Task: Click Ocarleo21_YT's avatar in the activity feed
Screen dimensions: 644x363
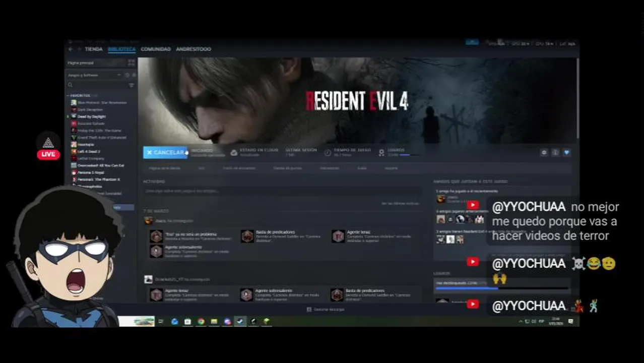Action: 148,279
